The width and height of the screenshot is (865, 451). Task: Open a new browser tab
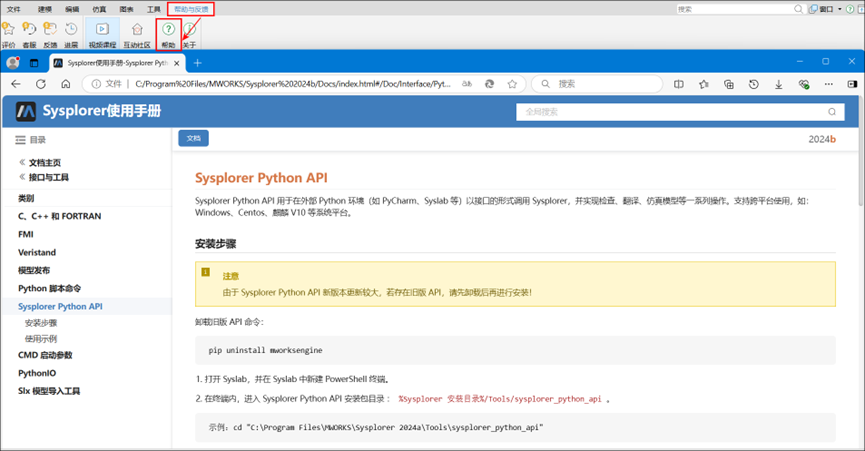point(197,63)
